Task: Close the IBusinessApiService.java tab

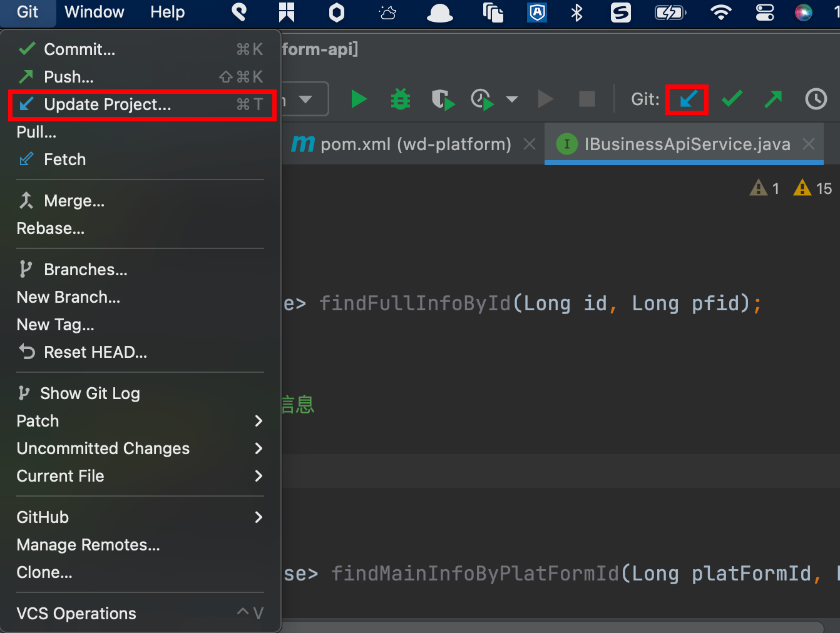Action: pyautogui.click(x=809, y=144)
